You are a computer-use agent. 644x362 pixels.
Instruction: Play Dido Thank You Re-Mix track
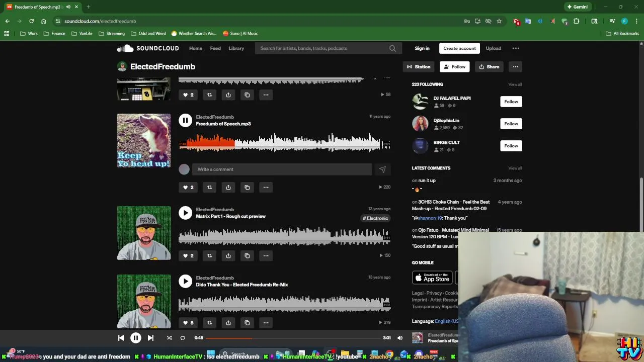(185, 281)
